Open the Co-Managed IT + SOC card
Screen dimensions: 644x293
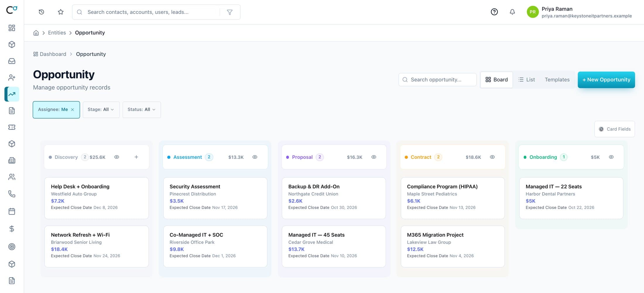pos(215,246)
